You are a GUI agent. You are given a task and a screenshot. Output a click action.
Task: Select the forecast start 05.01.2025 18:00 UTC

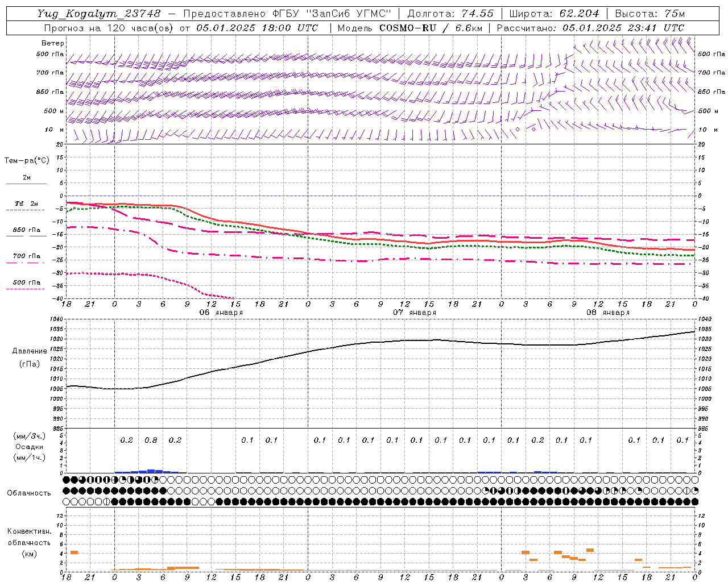[x=257, y=28]
